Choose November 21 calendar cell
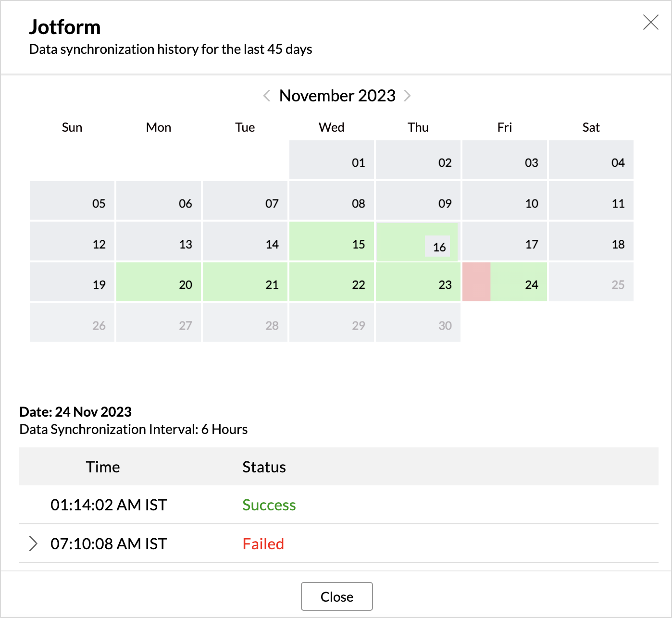672x618 pixels. click(x=245, y=282)
